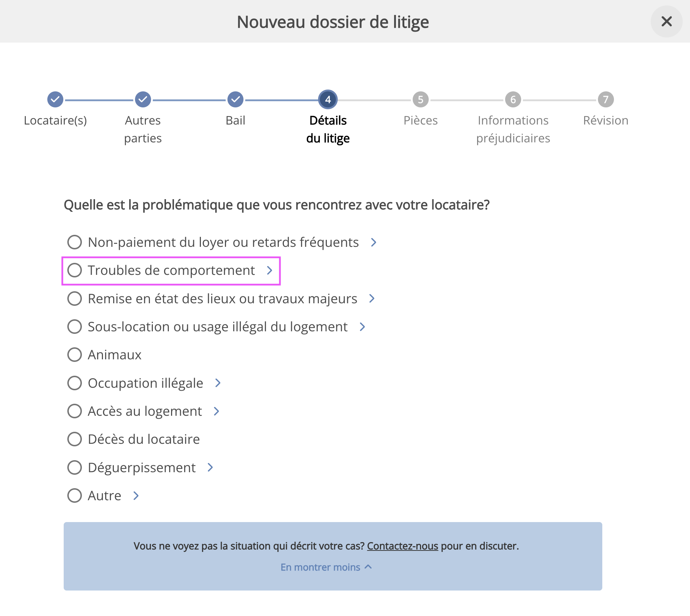
Task: Open the Autres parties step checkmark
Action: (x=143, y=99)
